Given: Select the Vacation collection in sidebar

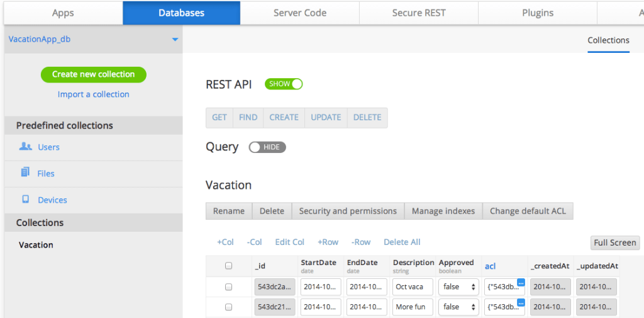Looking at the screenshot, I should pos(36,245).
